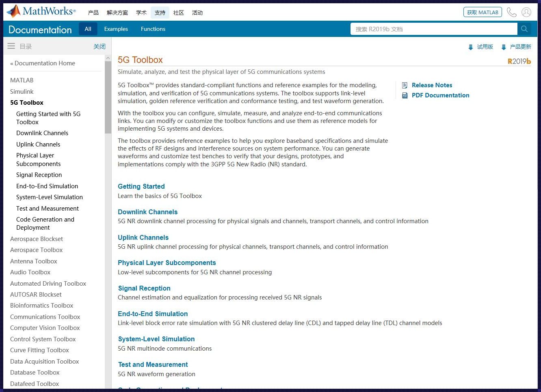The width and height of the screenshot is (541, 392).
Task: Open Aerospace Blockset in the sidebar
Action: (37, 239)
